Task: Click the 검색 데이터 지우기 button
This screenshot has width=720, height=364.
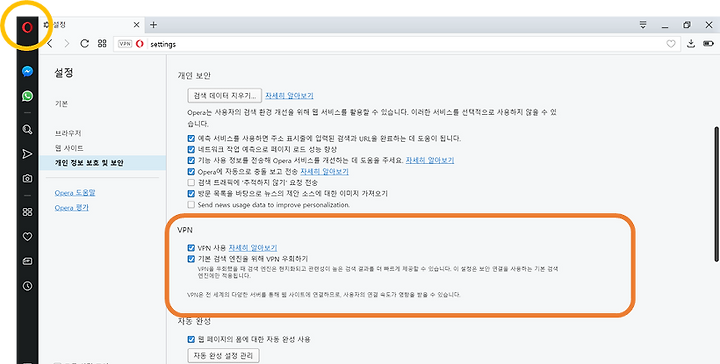Action: tap(225, 95)
